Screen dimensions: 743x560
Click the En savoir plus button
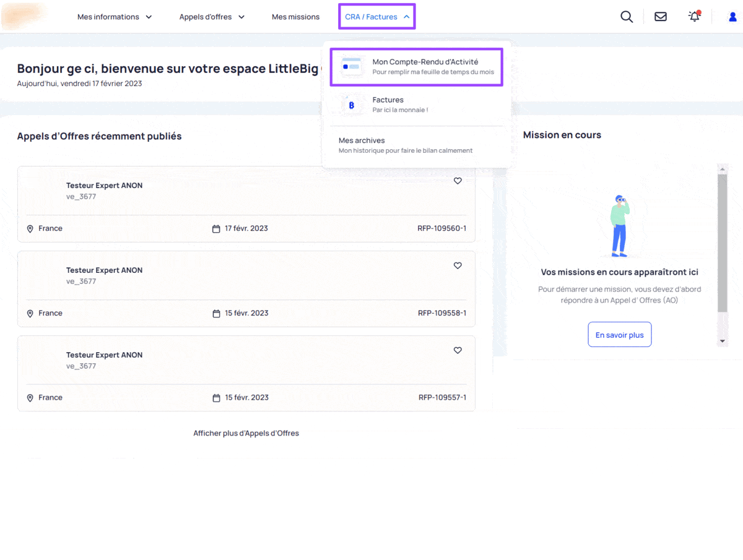(619, 335)
